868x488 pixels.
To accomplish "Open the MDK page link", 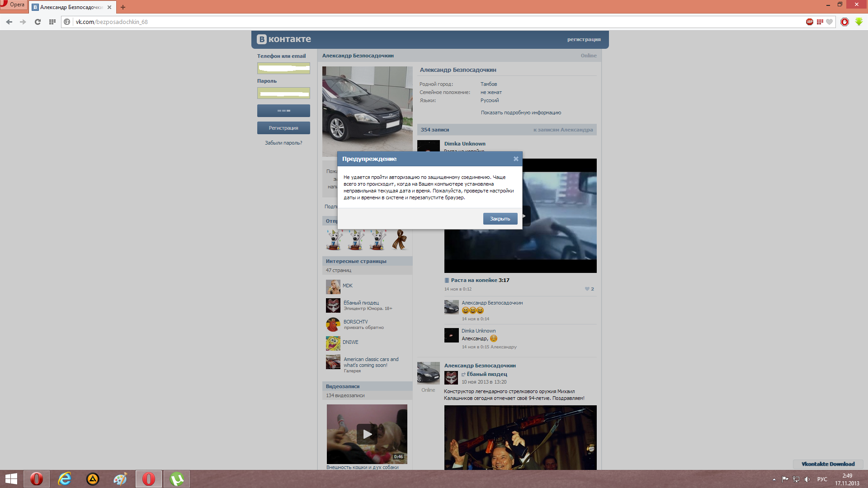I will pos(348,286).
